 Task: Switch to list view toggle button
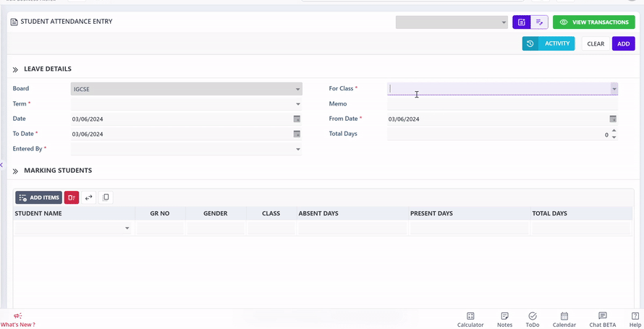[x=540, y=22]
